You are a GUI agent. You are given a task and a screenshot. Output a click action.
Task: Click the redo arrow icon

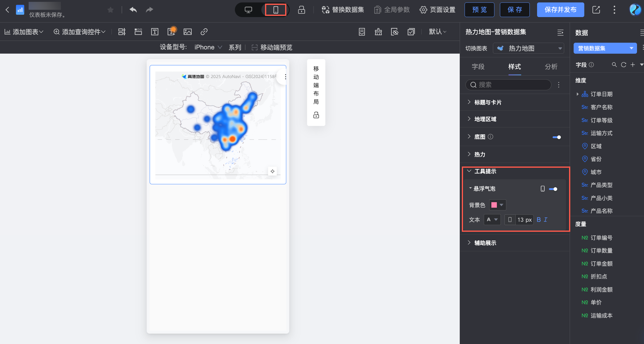click(149, 10)
